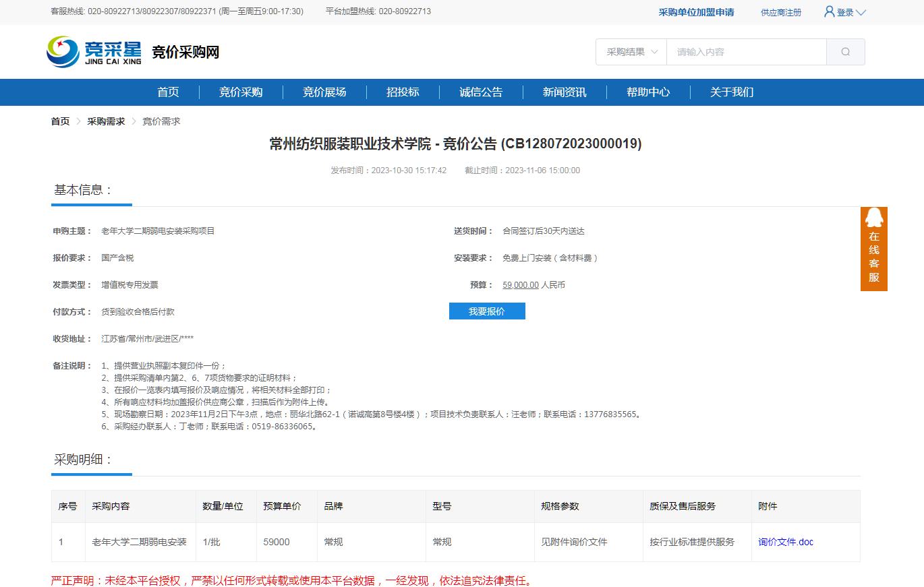Go to 竞价采购 in navigation bar
Image resolution: width=924 pixels, height=587 pixels.
click(241, 92)
